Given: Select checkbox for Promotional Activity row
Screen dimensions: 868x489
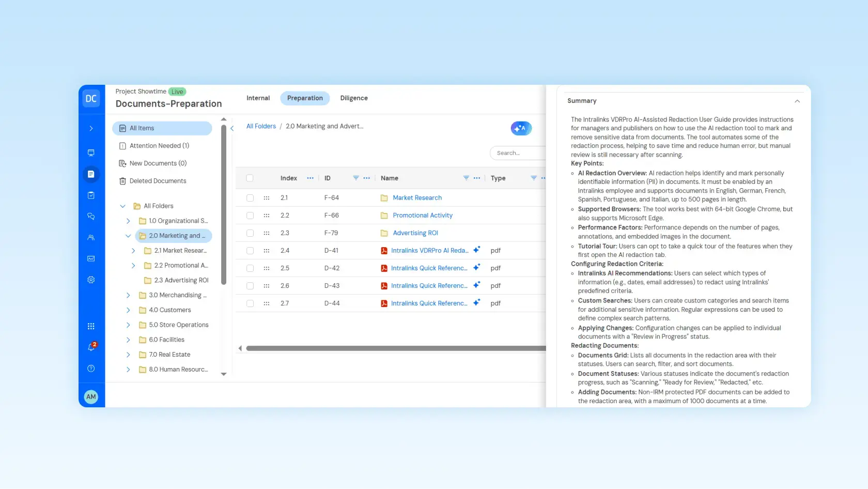Looking at the screenshot, I should (250, 216).
